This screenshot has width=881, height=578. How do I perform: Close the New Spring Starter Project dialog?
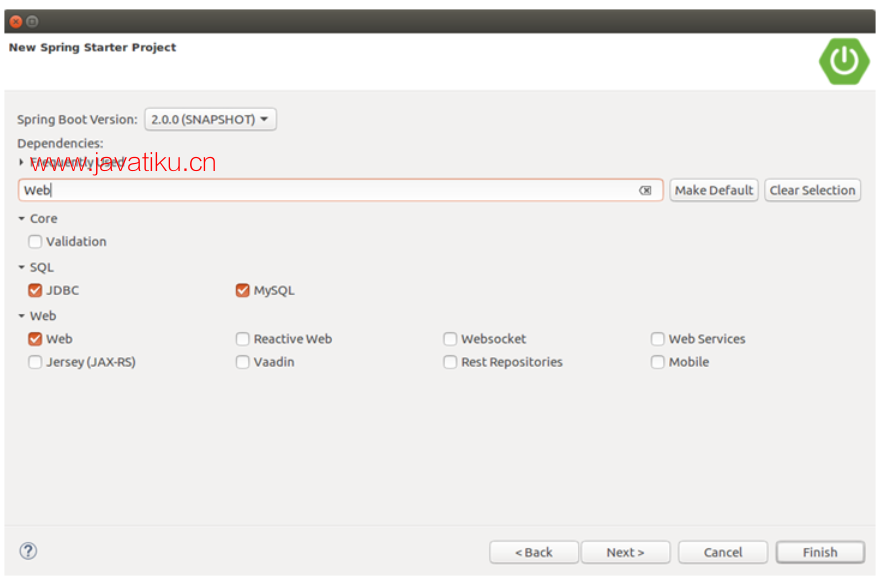16,22
